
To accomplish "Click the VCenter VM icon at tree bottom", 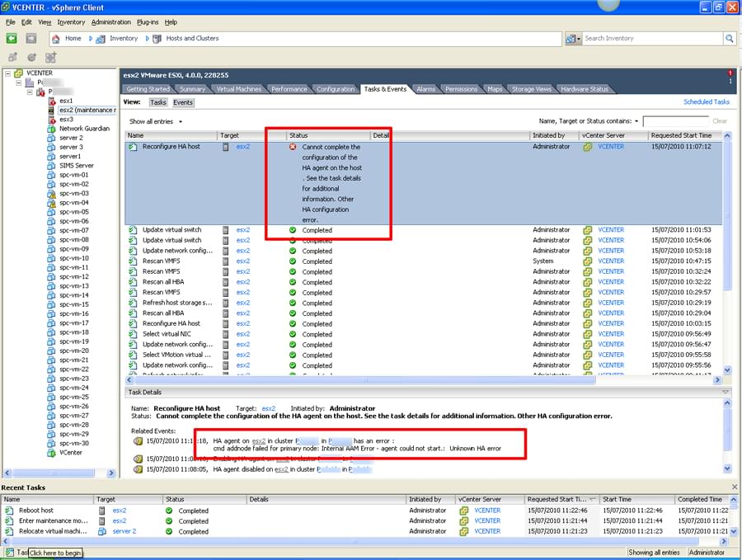I will [52, 453].
